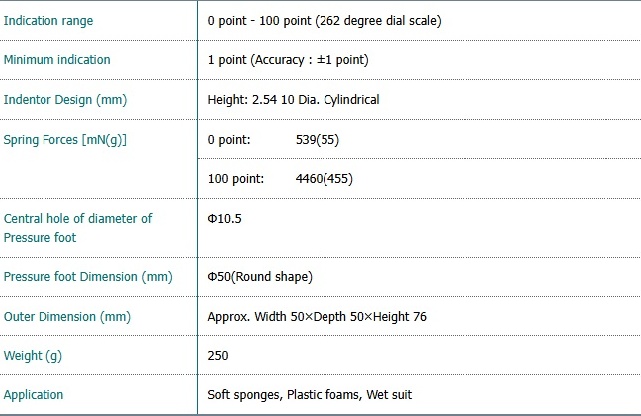This screenshot has height=416, width=641.
Task: Click 'Height: 2.54 10 Dia. Cylindrical' value
Action: 293,100
